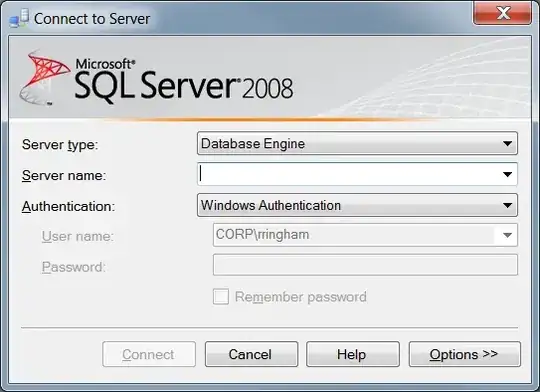Expand the User name dropdown arrow

coord(507,235)
